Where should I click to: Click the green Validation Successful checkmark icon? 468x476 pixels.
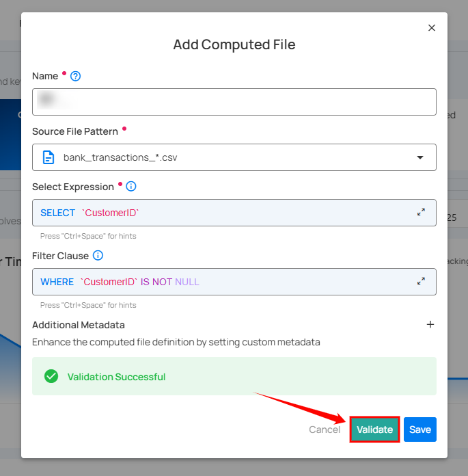pos(51,376)
